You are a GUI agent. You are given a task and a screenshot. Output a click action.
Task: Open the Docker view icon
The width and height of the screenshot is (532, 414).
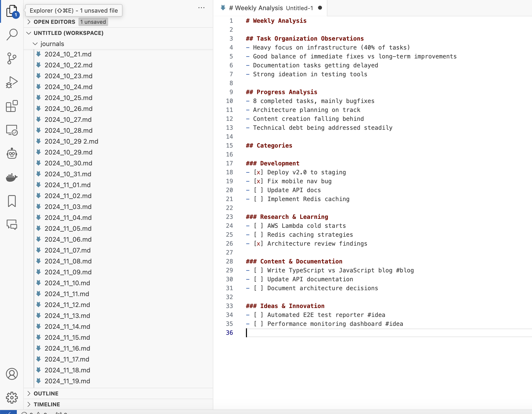click(x=12, y=177)
